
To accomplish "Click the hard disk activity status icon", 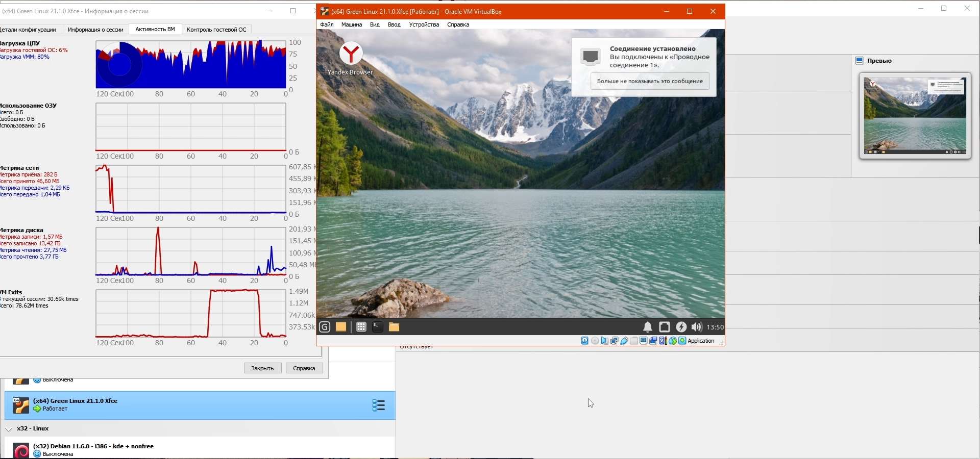I will pos(585,341).
